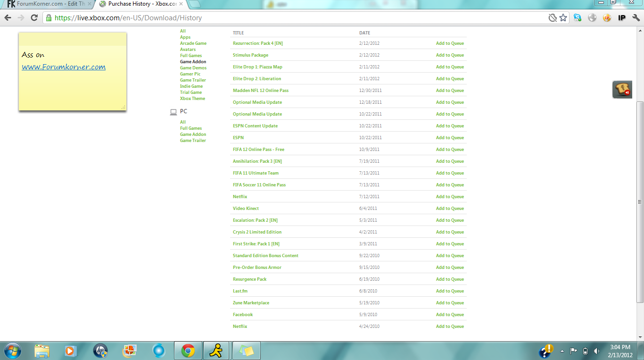
Task: Switch to Google Chrome in the taskbar
Action: click(x=188, y=351)
